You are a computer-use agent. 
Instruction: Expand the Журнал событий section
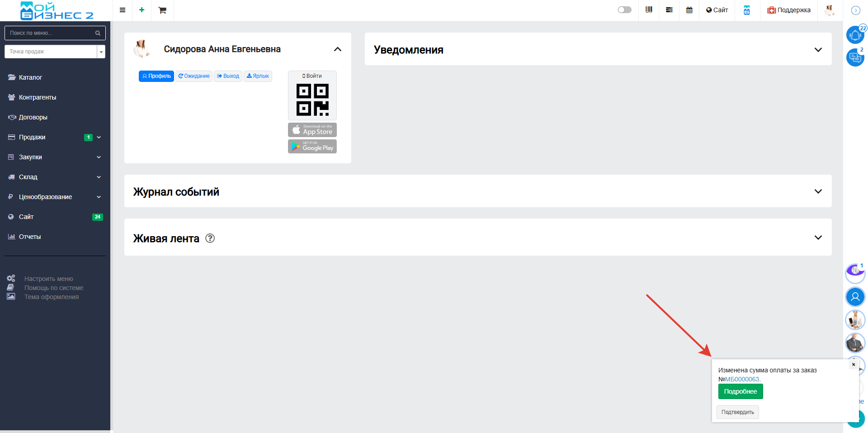(x=818, y=191)
